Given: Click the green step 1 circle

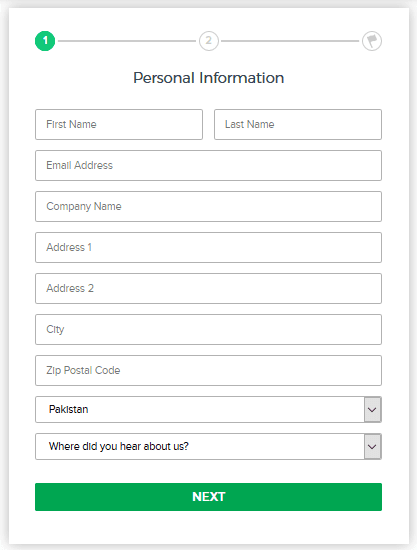Looking at the screenshot, I should coord(45,41).
